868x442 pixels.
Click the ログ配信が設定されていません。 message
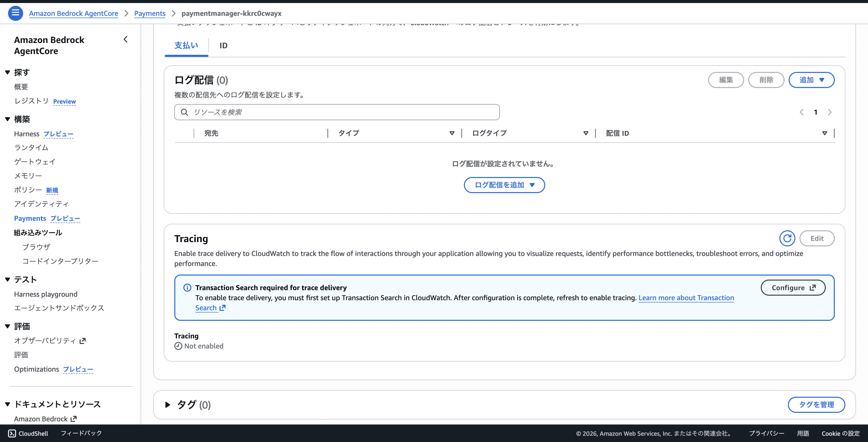point(504,164)
